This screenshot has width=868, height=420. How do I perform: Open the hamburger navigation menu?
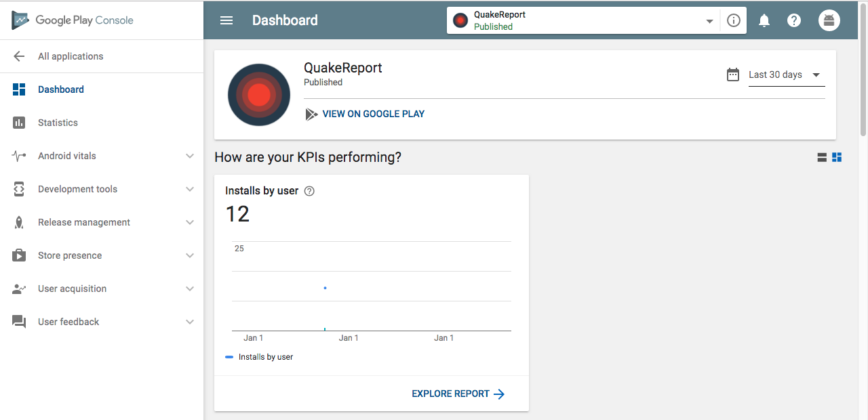click(226, 20)
